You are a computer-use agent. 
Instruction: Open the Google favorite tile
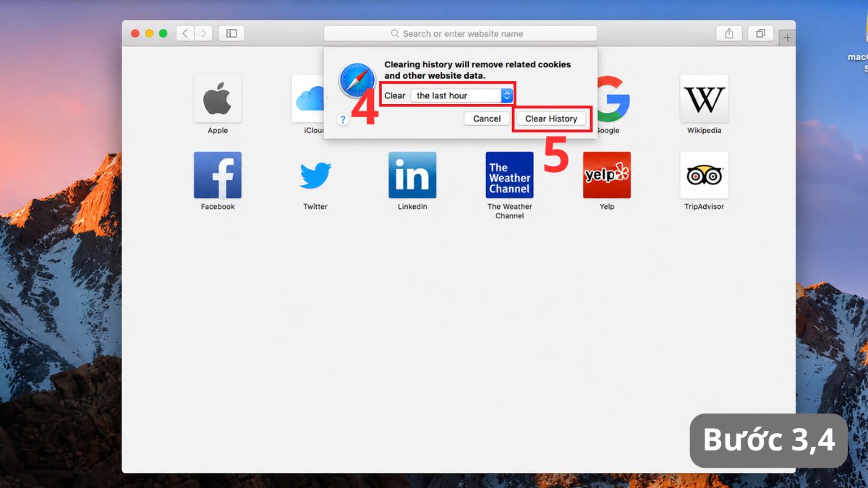[x=614, y=99]
